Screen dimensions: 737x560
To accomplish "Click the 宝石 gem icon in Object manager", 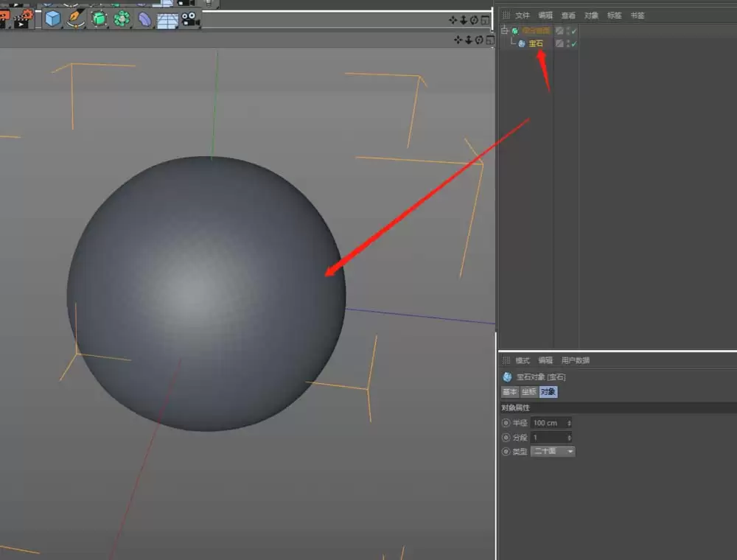I will [x=523, y=43].
